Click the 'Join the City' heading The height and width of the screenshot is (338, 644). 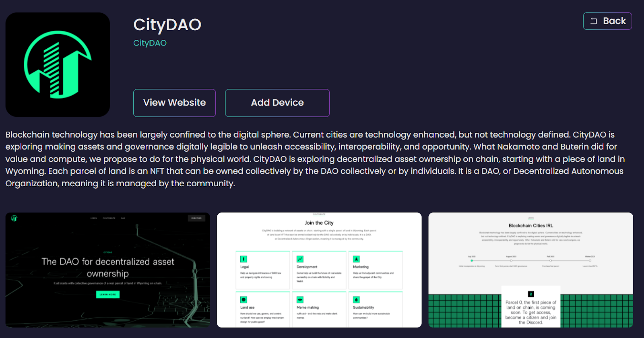319,223
